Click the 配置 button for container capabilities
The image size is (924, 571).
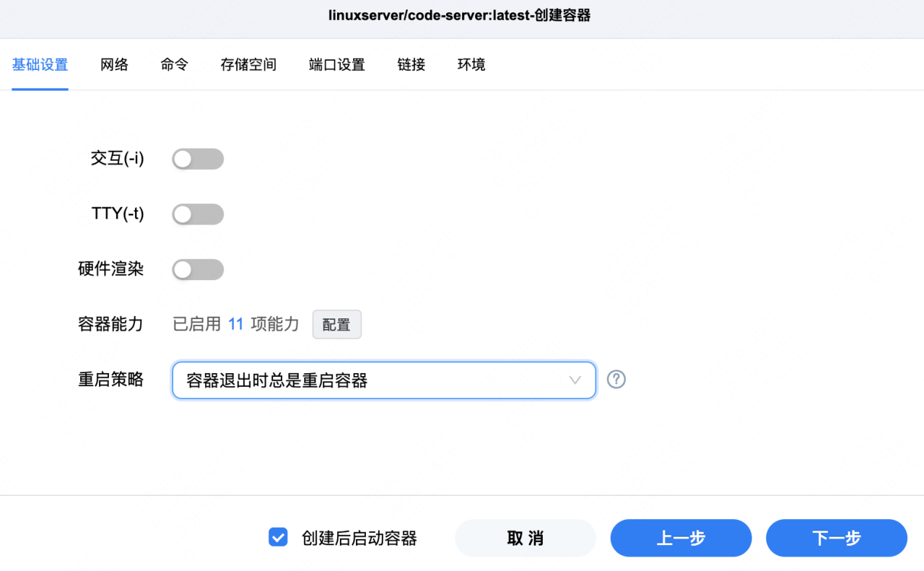click(336, 324)
